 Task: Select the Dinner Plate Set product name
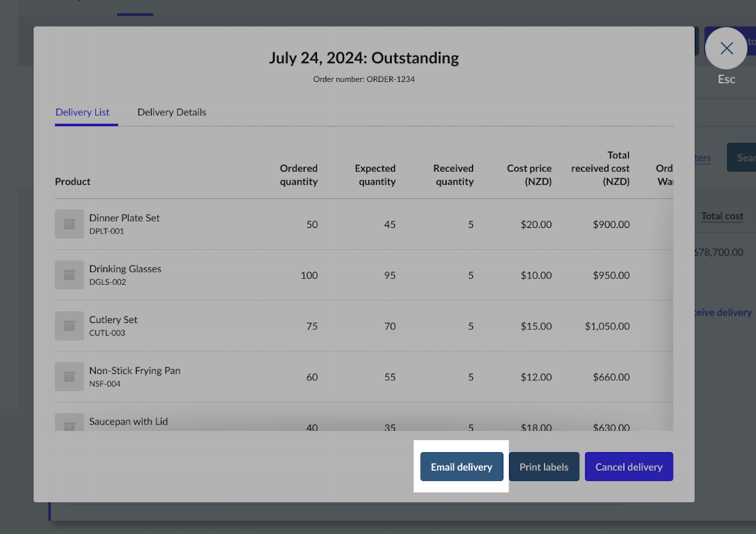[124, 218]
